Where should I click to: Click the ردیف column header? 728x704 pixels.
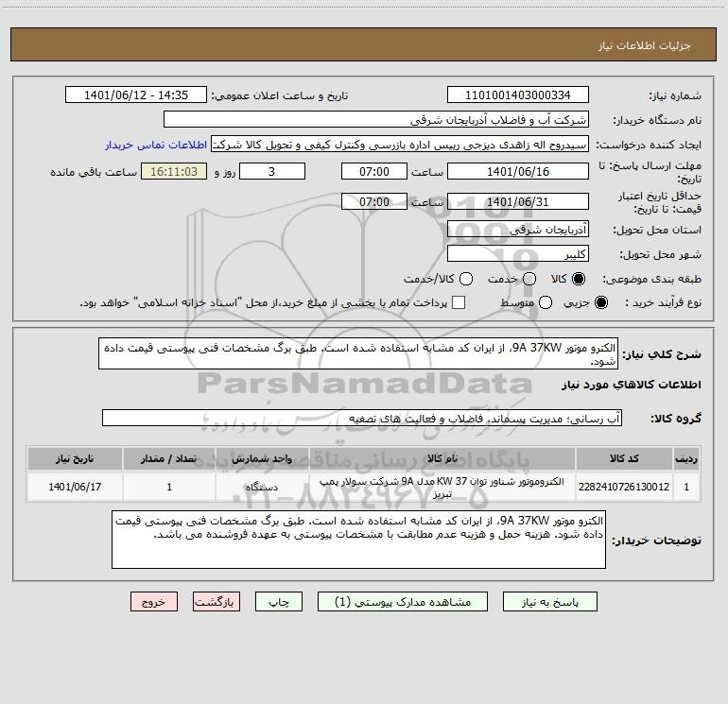tap(686, 458)
